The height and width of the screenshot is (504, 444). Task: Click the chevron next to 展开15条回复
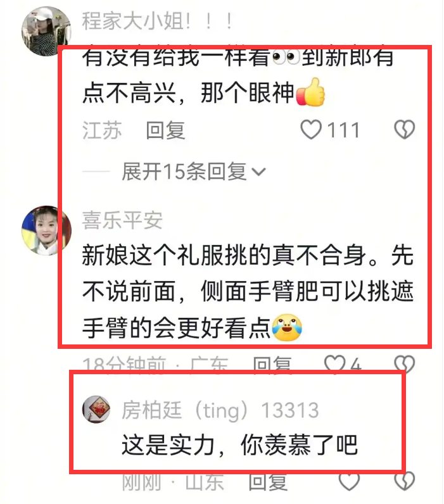point(259,172)
